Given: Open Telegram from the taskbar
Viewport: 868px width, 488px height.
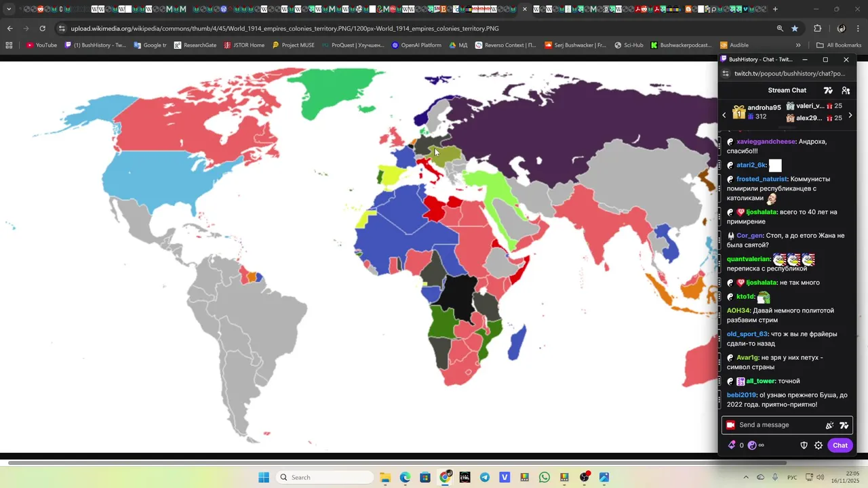Looking at the screenshot, I should 484,477.
